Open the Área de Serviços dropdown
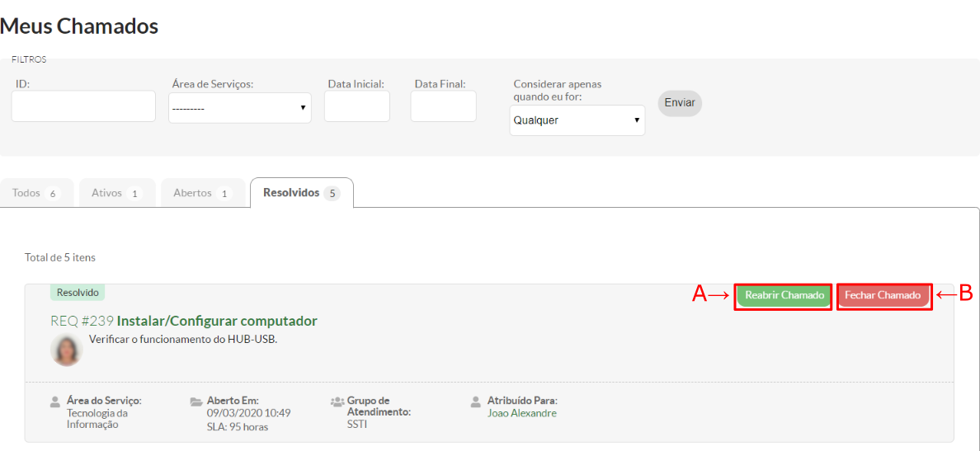Viewport: 980px width, 451px height. 239,108
